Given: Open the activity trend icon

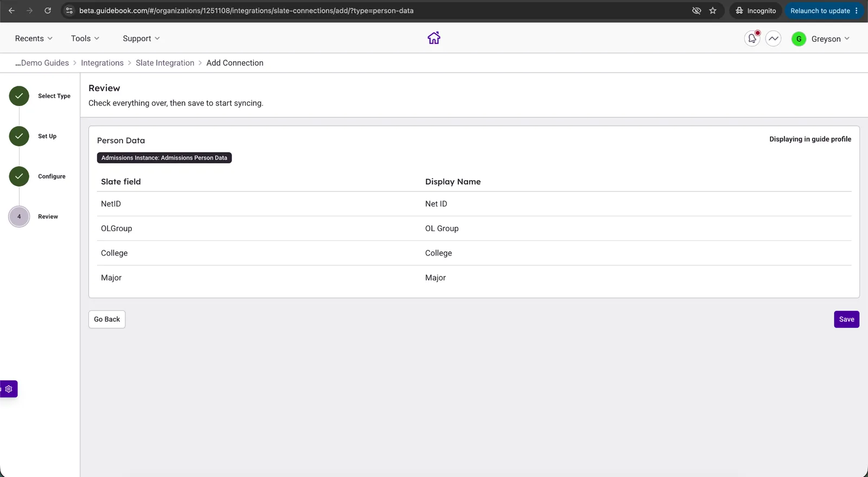Looking at the screenshot, I should point(773,39).
